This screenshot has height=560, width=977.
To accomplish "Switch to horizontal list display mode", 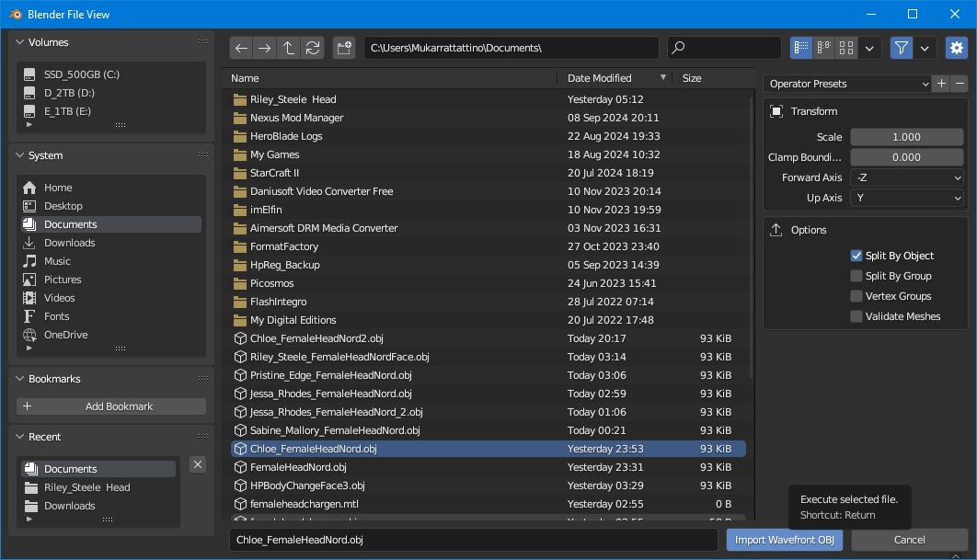I will (x=823, y=48).
